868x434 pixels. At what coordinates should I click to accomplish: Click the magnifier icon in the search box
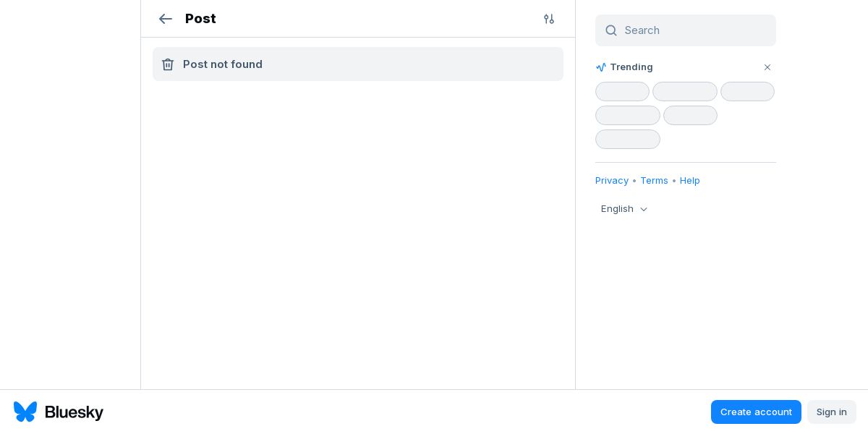point(611,30)
